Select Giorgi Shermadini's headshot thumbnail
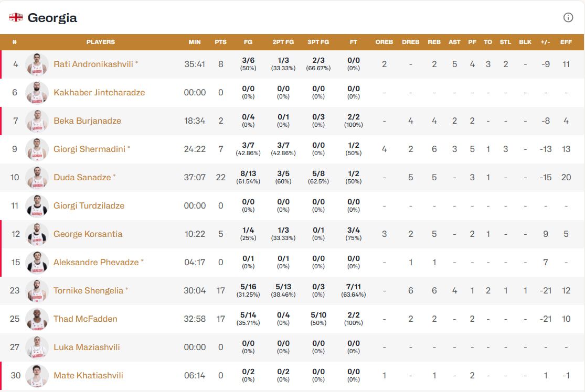 pos(37,149)
